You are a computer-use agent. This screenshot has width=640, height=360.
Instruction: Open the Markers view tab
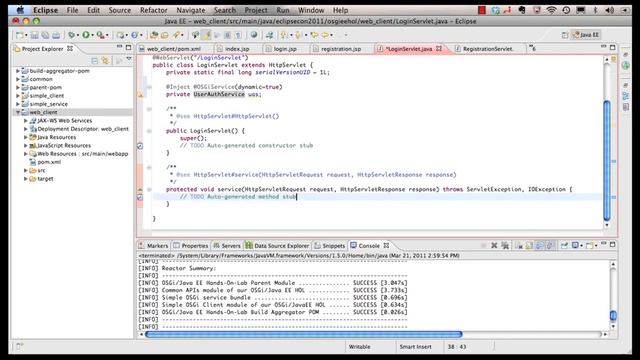coord(153,246)
